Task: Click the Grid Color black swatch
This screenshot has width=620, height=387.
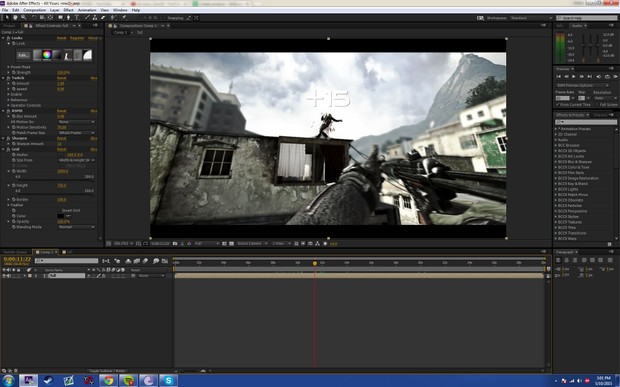Action: pyautogui.click(x=60, y=216)
